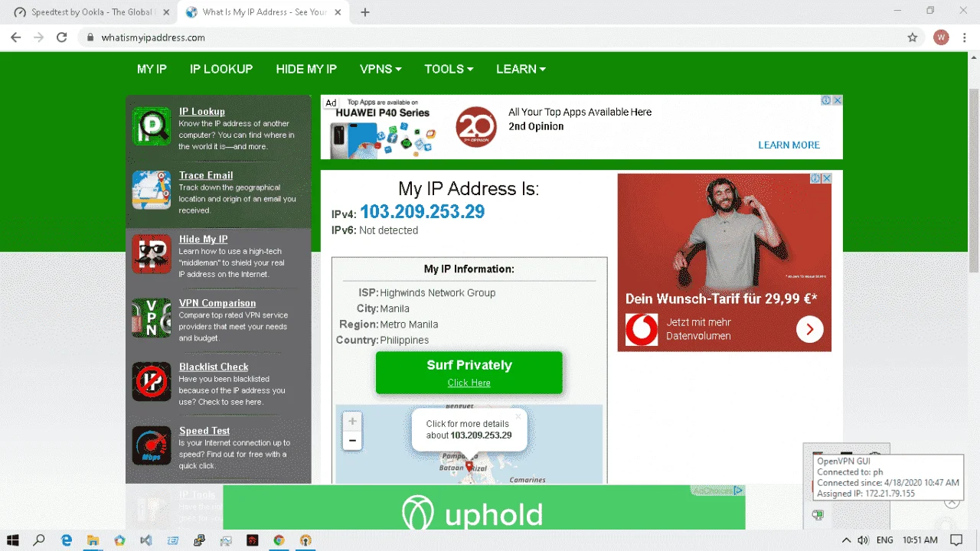The image size is (980, 551).
Task: Open the Blacklist Check heading link
Action: (x=214, y=367)
